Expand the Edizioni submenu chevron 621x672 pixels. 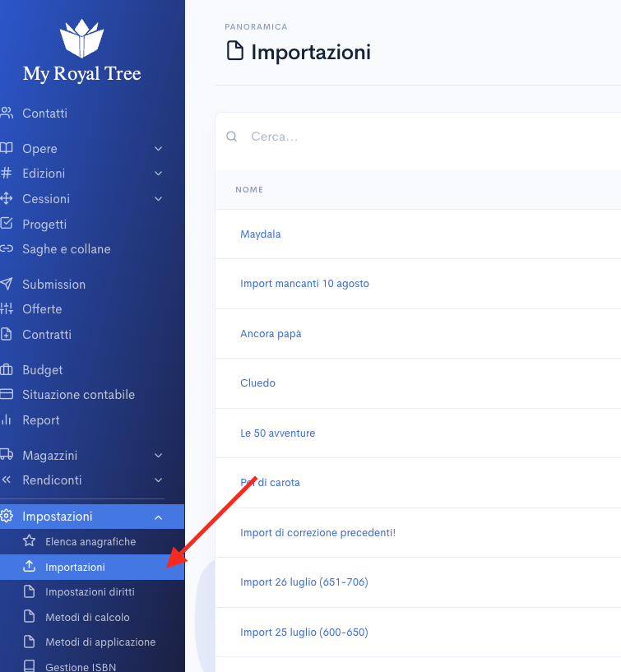tap(158, 174)
